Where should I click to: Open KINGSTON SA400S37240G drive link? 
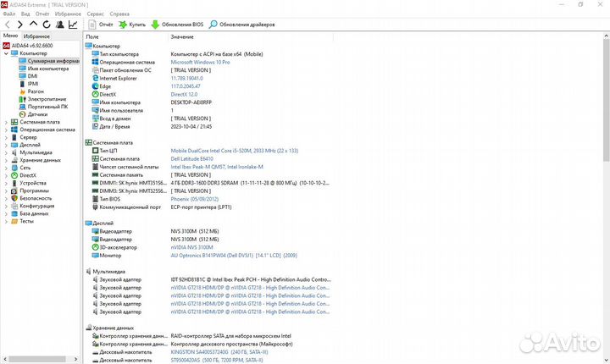[219, 352]
